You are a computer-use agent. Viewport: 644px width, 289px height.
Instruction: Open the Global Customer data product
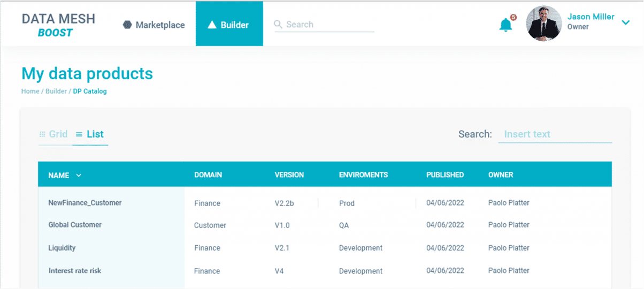[x=75, y=225]
